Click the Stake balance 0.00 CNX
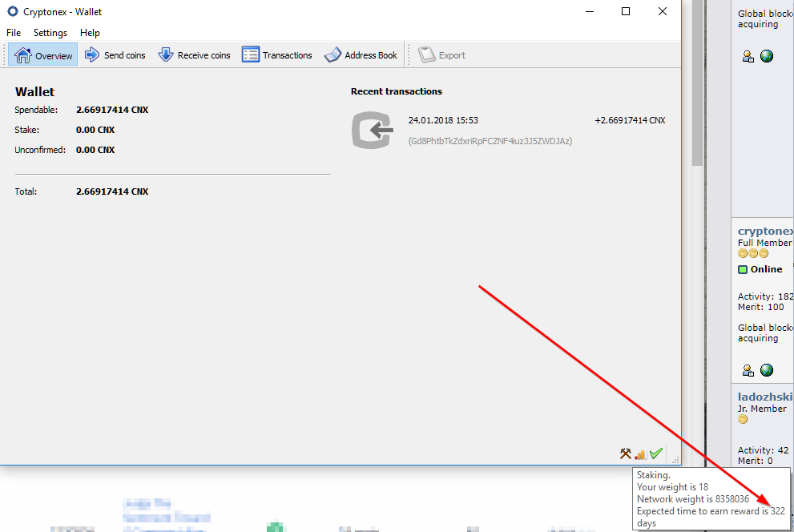This screenshot has height=532, width=794. coord(95,130)
